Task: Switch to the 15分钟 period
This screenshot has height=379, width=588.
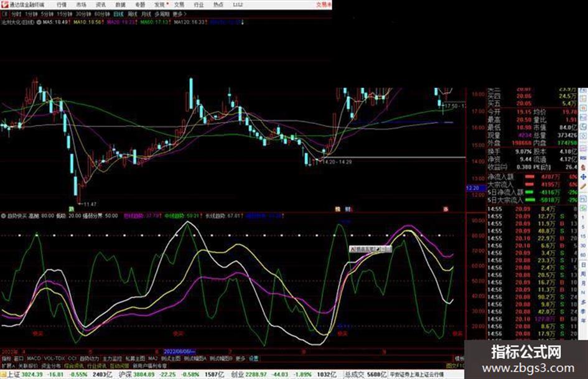Action: 64,14
